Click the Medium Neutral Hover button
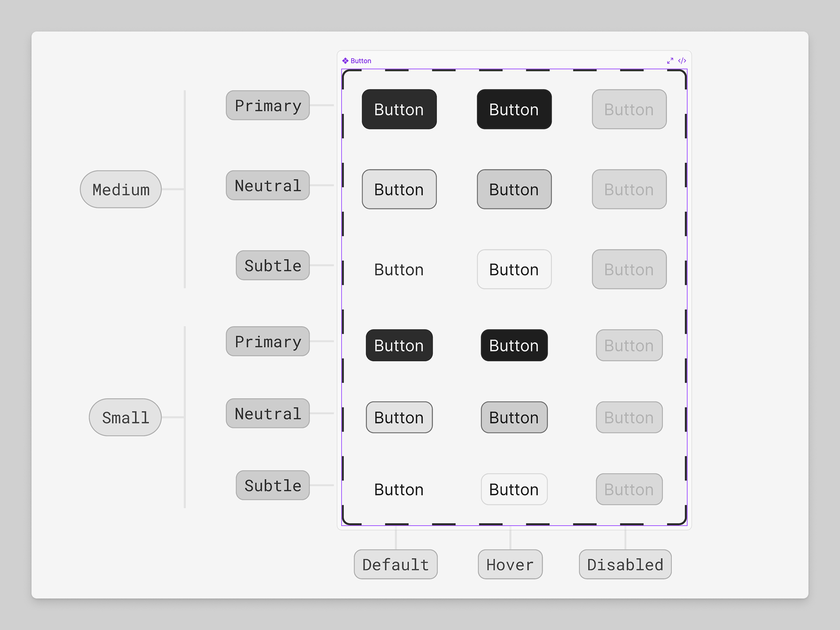Image resolution: width=840 pixels, height=630 pixels. pyautogui.click(x=514, y=189)
